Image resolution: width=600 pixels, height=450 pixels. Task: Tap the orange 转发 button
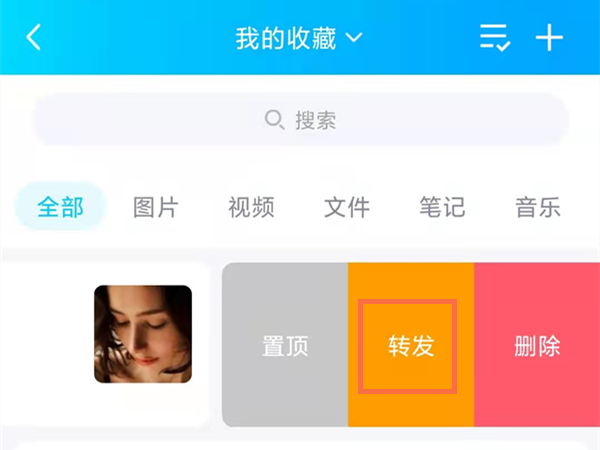[410, 346]
